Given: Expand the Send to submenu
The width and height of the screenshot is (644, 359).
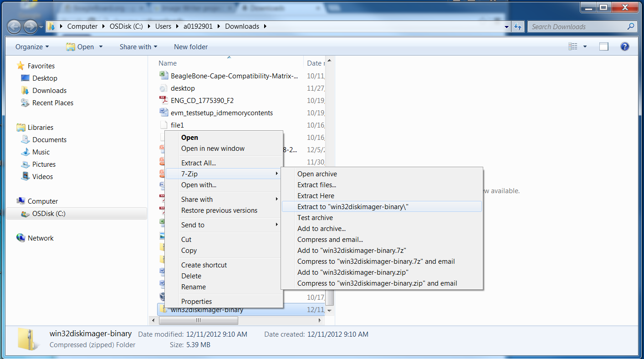Looking at the screenshot, I should coord(193,225).
